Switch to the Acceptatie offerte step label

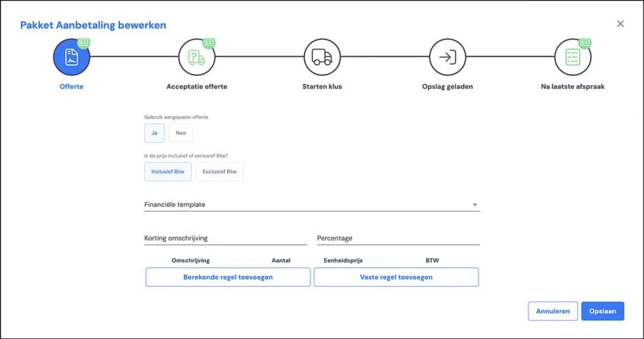[197, 86]
